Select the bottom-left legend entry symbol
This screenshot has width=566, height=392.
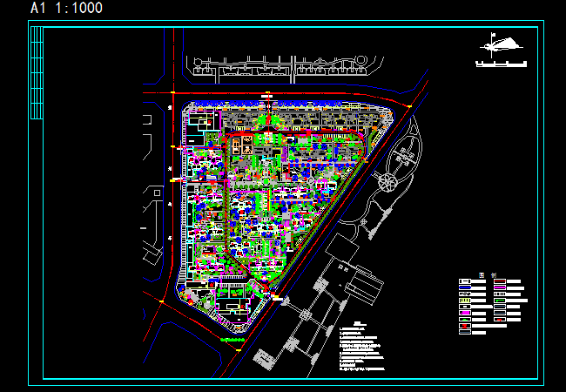coord(465,334)
